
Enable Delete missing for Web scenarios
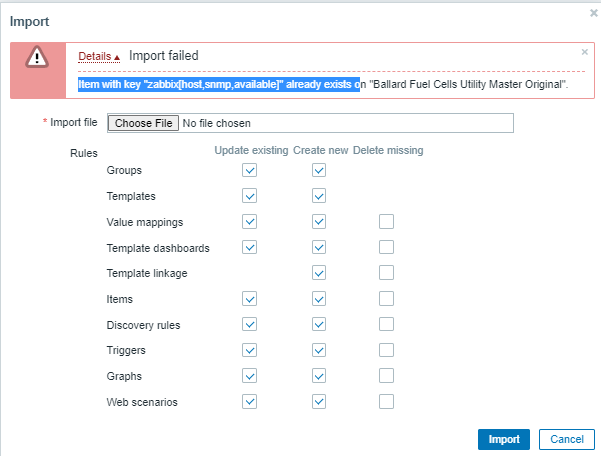(x=386, y=402)
